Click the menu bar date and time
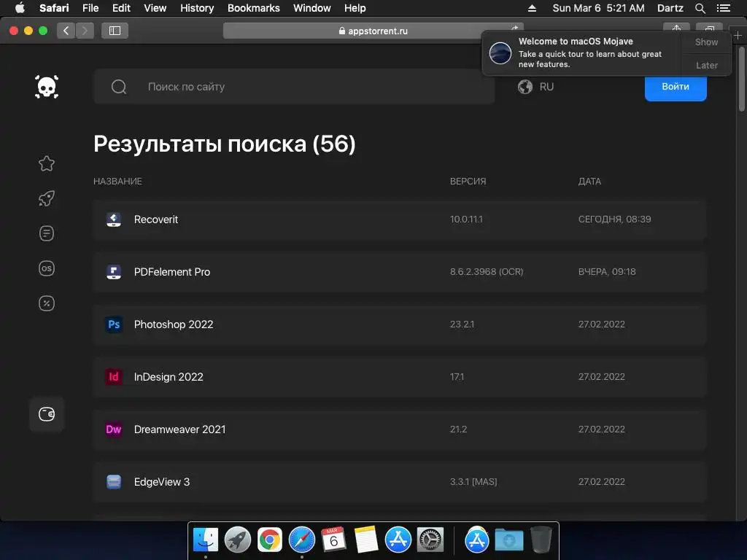This screenshot has width=747, height=560. (x=598, y=8)
